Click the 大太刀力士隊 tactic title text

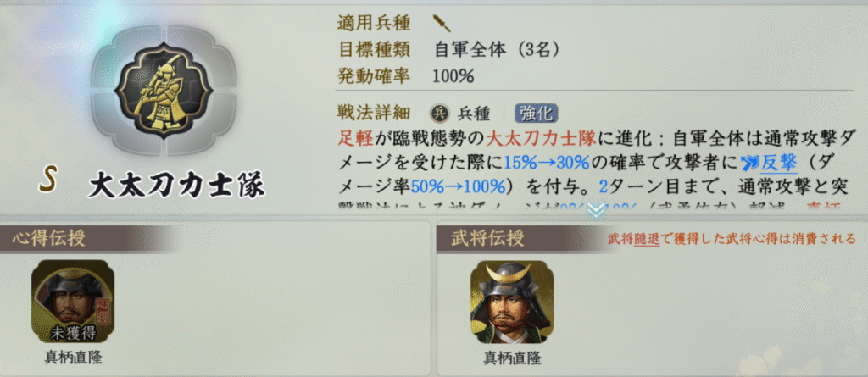point(176,183)
